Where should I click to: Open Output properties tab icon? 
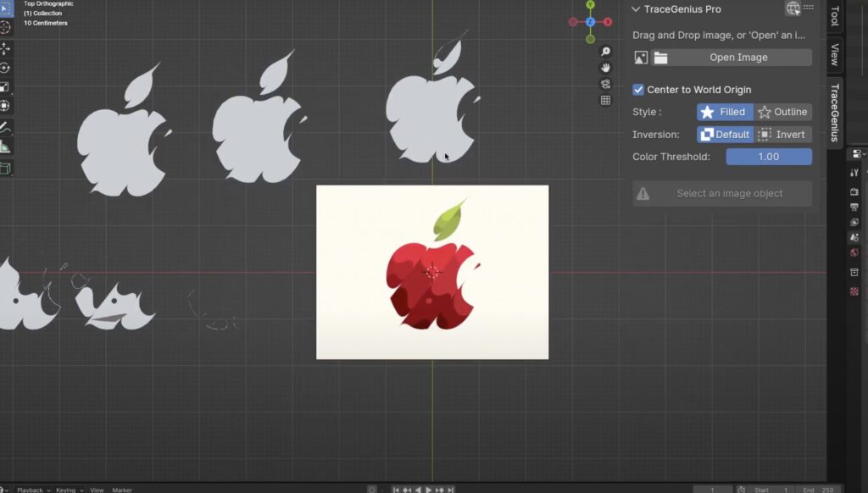[x=854, y=207]
